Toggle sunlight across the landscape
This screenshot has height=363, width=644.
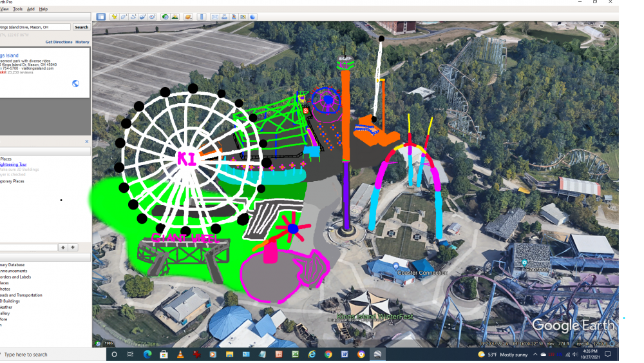click(x=175, y=17)
